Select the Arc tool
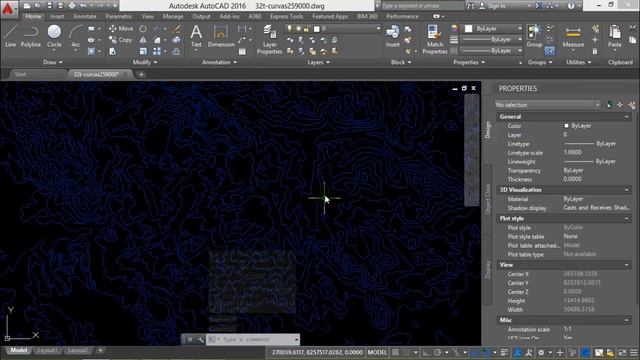The width and height of the screenshot is (640, 360). pyautogui.click(x=76, y=36)
